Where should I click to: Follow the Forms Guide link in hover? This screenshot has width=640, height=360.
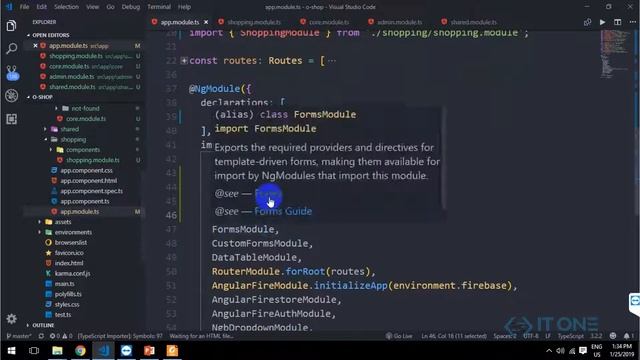283,211
